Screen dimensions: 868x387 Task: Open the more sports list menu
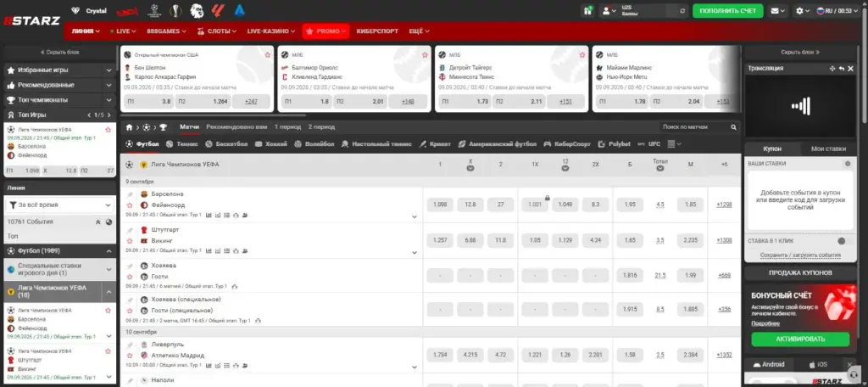coord(674,144)
